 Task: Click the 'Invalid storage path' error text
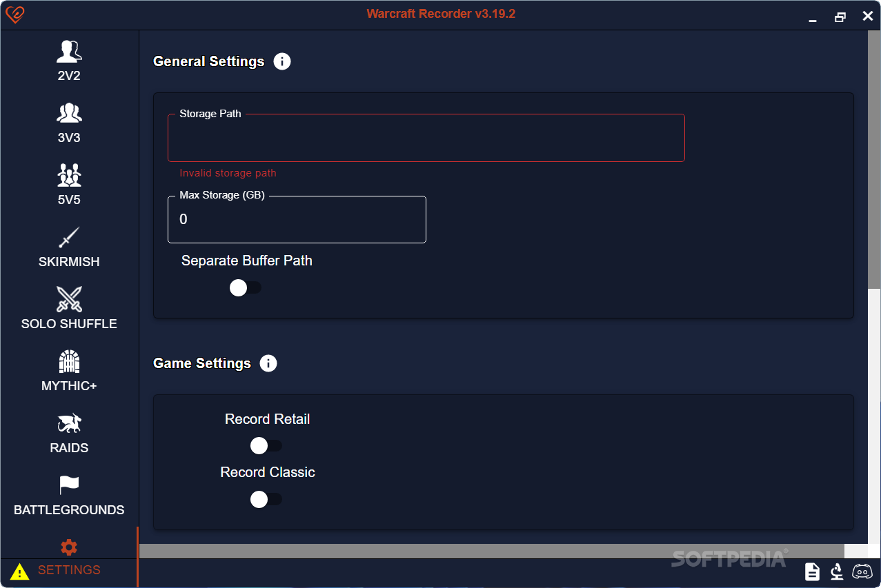coord(228,173)
